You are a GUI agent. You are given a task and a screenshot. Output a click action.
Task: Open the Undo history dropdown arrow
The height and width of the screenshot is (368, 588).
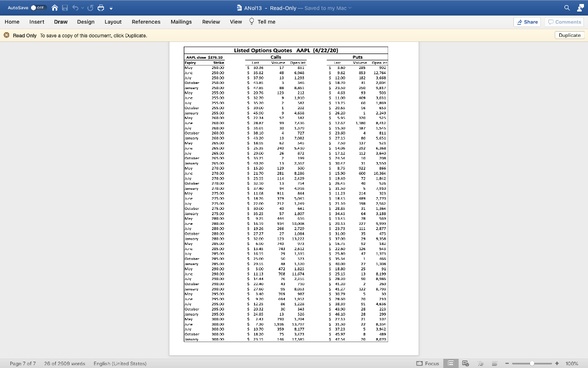[82, 7]
